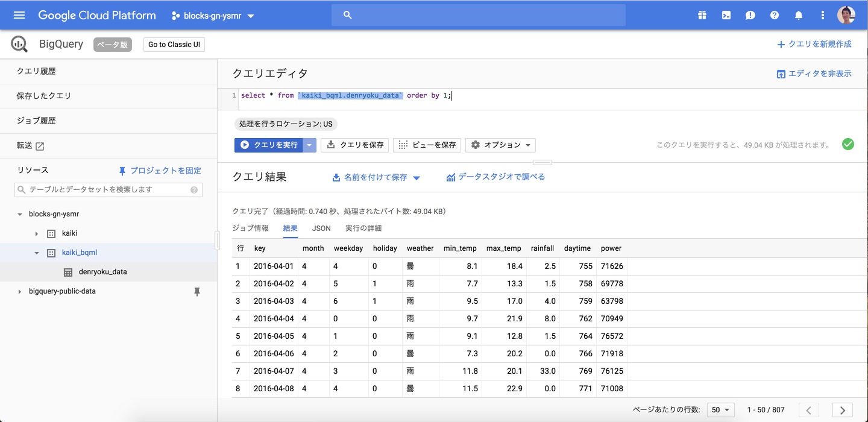Click the Google Cloud Platform logo text
Image resolution: width=868 pixels, height=422 pixels.
tap(97, 15)
